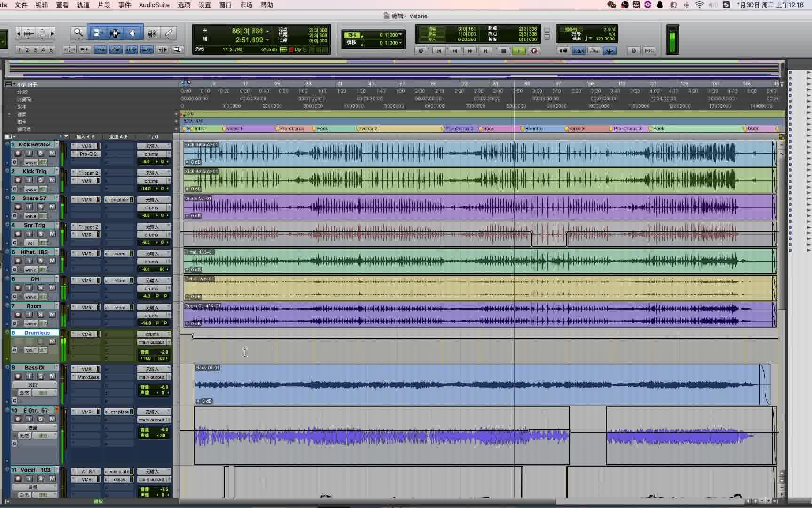Click the Wait for Note button
This screenshot has width=812, height=508.
point(563,51)
